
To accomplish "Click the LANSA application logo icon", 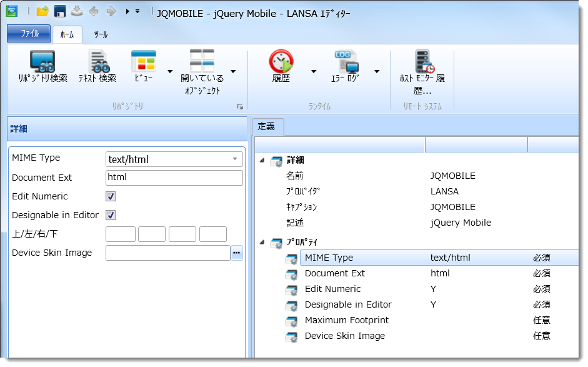I will coord(12,11).
